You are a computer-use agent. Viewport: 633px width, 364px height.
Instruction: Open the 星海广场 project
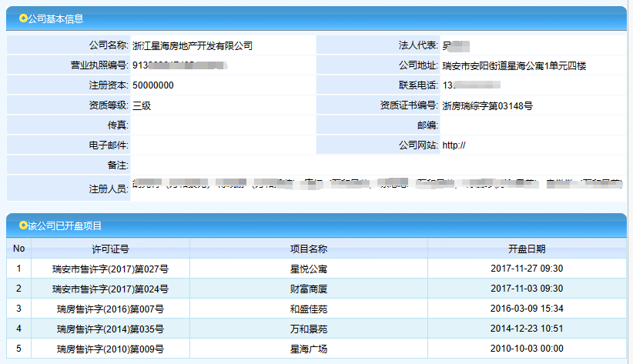click(308, 349)
